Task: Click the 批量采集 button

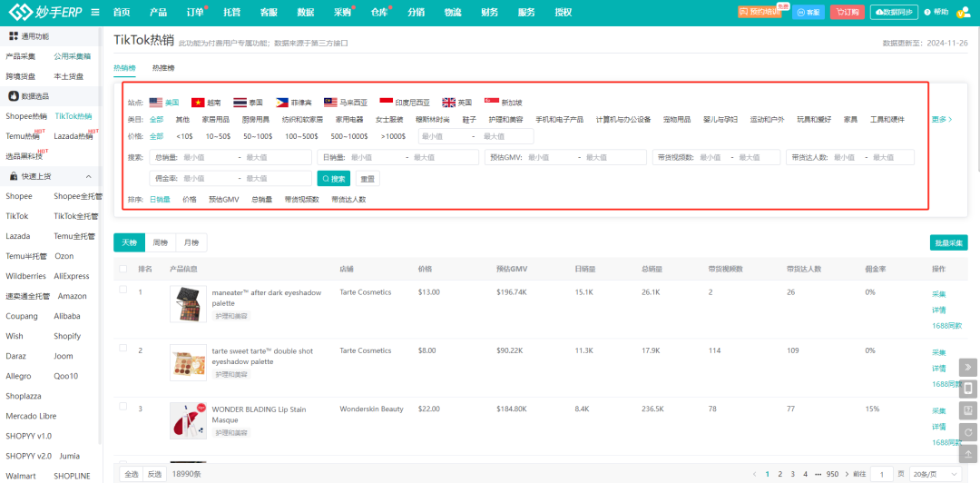Action: pos(949,242)
